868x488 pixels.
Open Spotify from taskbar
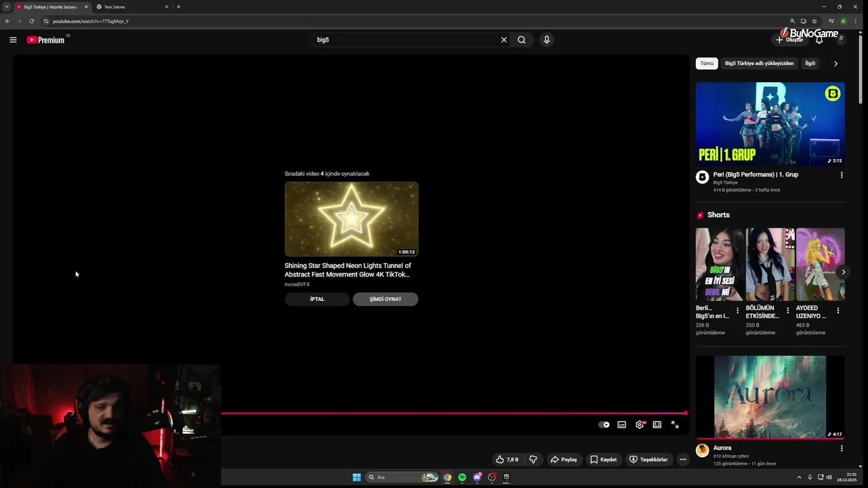click(462, 477)
